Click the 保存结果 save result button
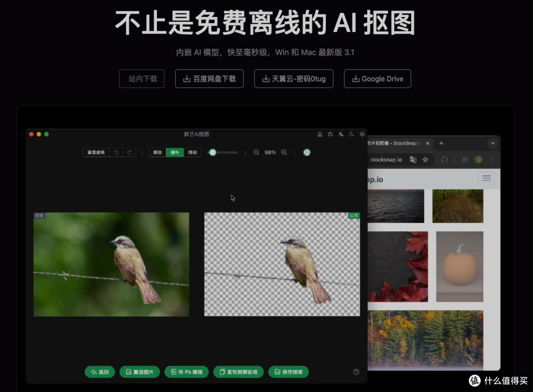The width and height of the screenshot is (533, 392). pyautogui.click(x=289, y=372)
